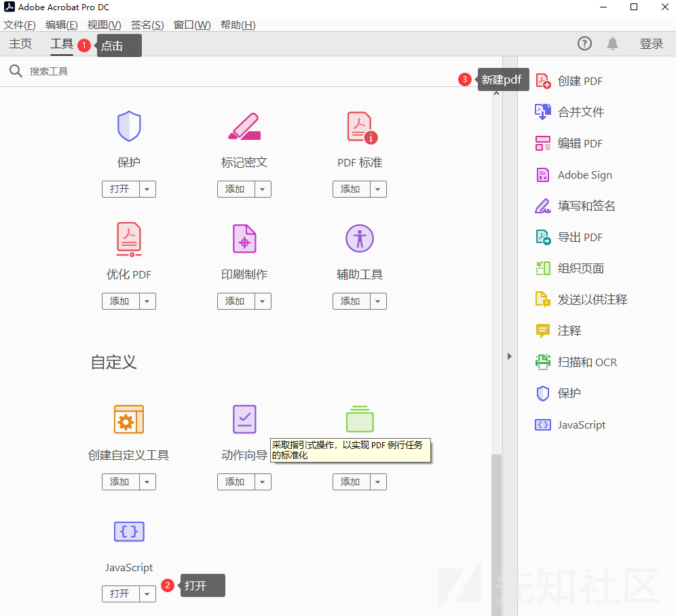This screenshot has height=616, width=676.
Task: Open the 窗口(W) menu
Action: click(192, 25)
